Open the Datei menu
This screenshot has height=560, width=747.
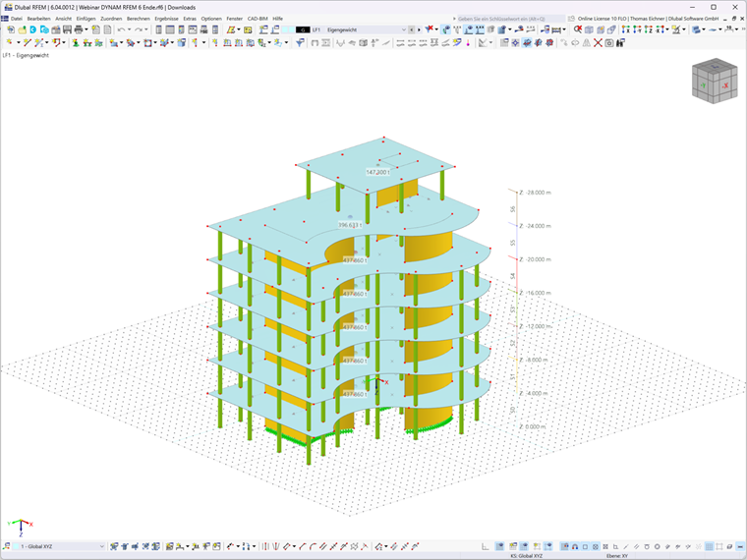[x=16, y=19]
